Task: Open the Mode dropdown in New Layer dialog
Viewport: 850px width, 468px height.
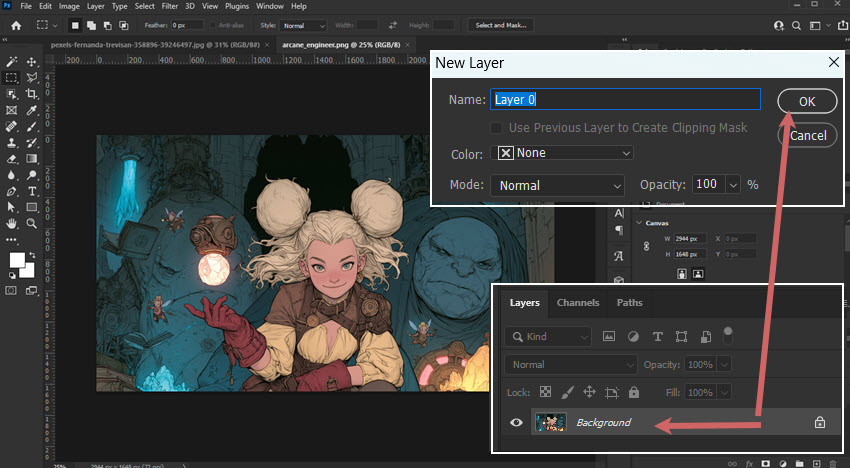Action: tap(557, 185)
